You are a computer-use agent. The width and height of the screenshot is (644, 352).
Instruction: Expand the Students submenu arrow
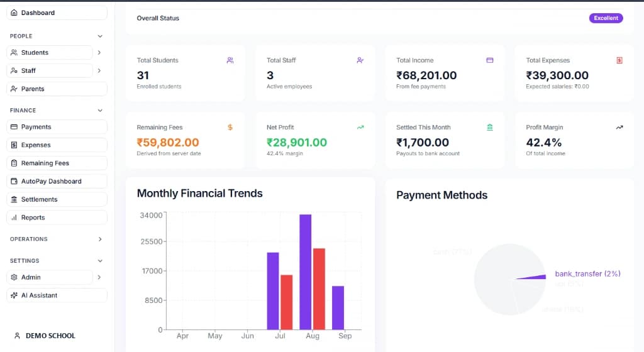99,53
